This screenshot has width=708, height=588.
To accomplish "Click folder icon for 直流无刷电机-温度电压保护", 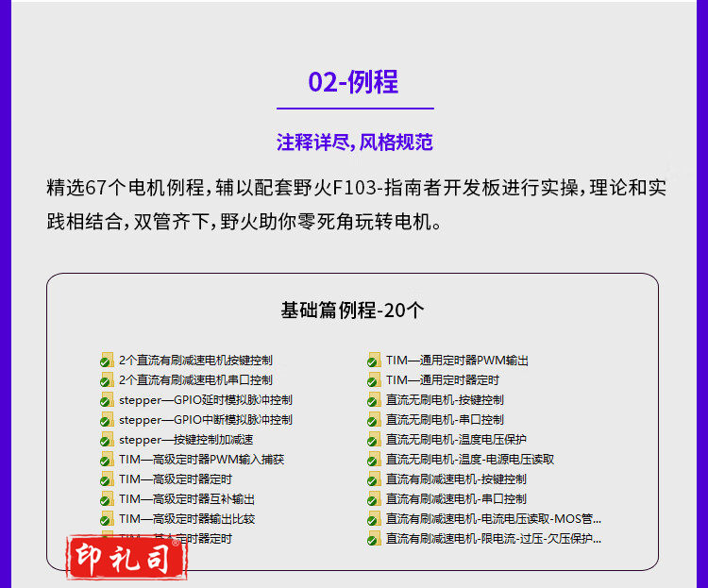I will (374, 440).
